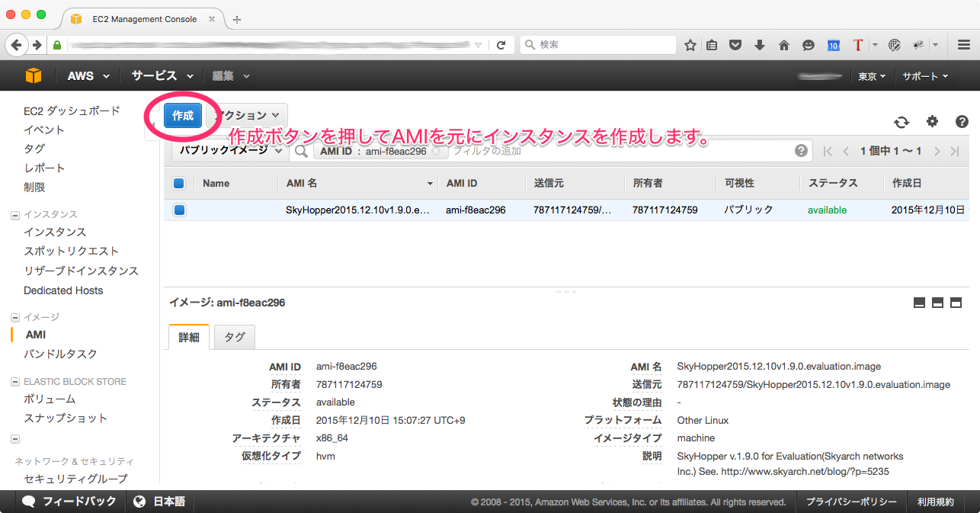Click the globe with pencil extension icon

point(895,45)
